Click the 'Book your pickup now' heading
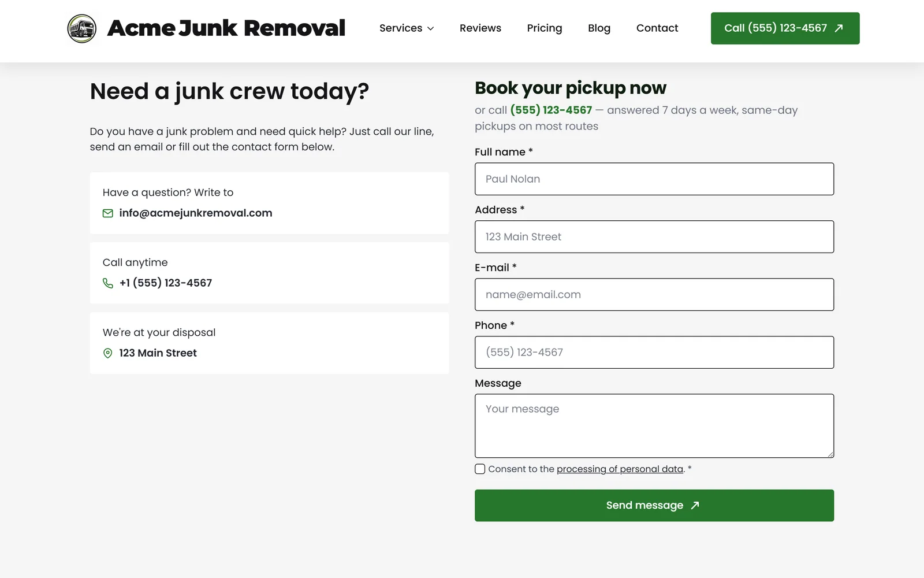The image size is (924, 578). pos(571,88)
